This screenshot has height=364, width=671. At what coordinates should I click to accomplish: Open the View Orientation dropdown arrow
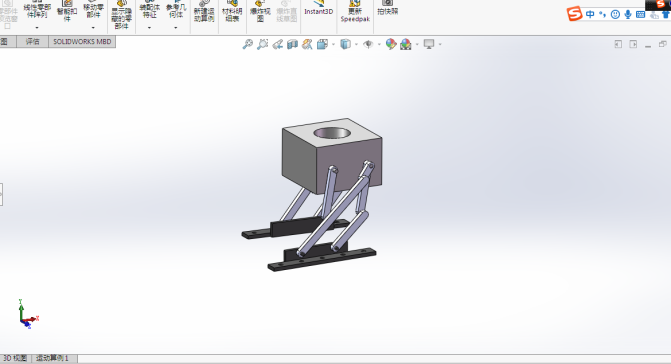click(x=333, y=44)
